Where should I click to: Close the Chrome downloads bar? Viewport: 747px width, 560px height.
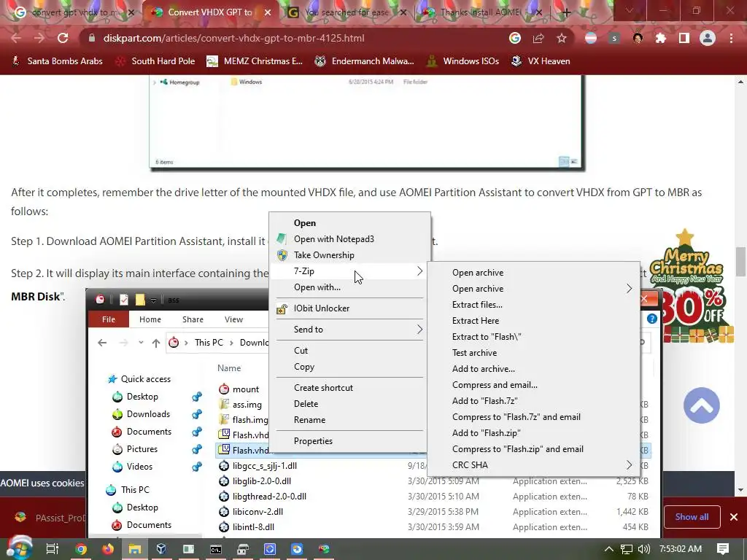[734, 517]
